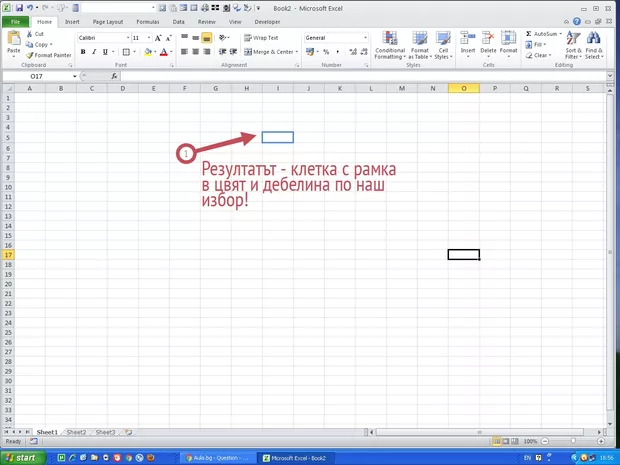Toggle Italic formatting

[94, 52]
